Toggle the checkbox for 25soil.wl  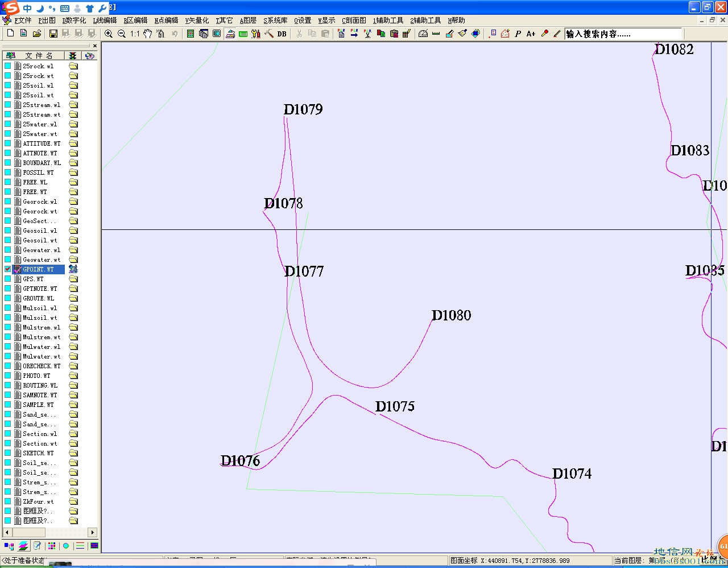point(7,85)
